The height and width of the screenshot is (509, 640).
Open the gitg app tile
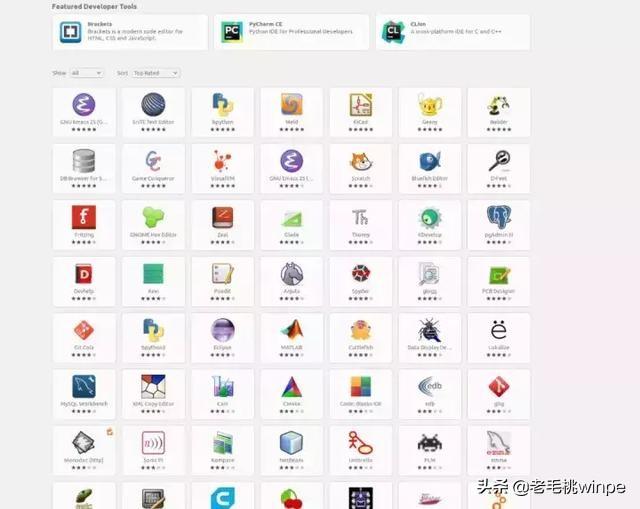coord(499,394)
